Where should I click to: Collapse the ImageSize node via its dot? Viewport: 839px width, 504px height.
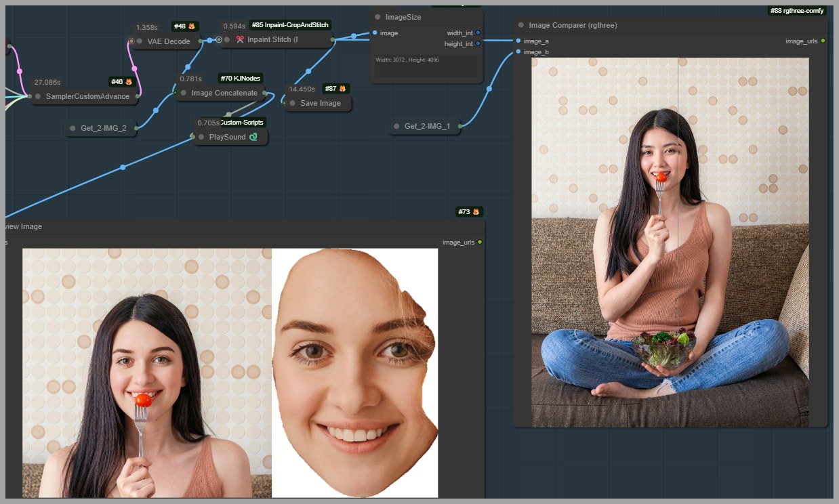(x=377, y=17)
